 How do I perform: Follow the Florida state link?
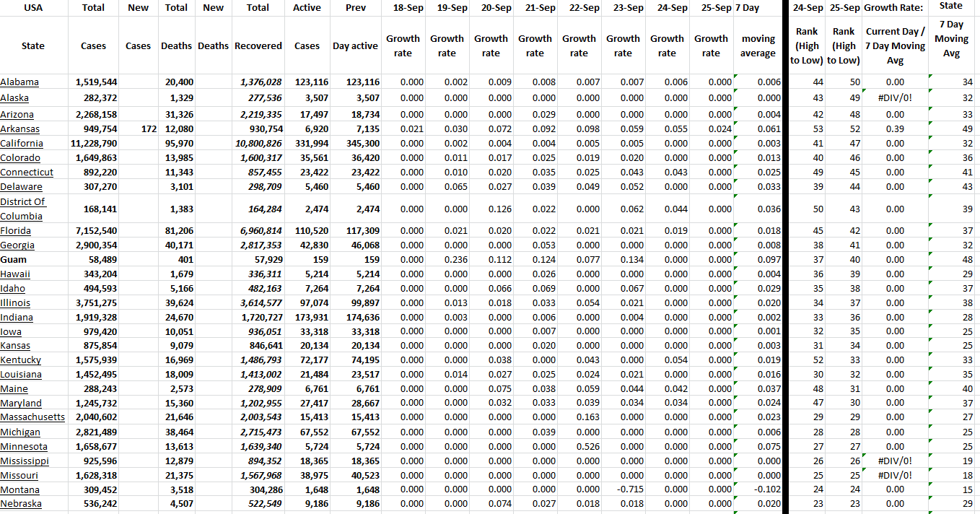pyautogui.click(x=16, y=231)
